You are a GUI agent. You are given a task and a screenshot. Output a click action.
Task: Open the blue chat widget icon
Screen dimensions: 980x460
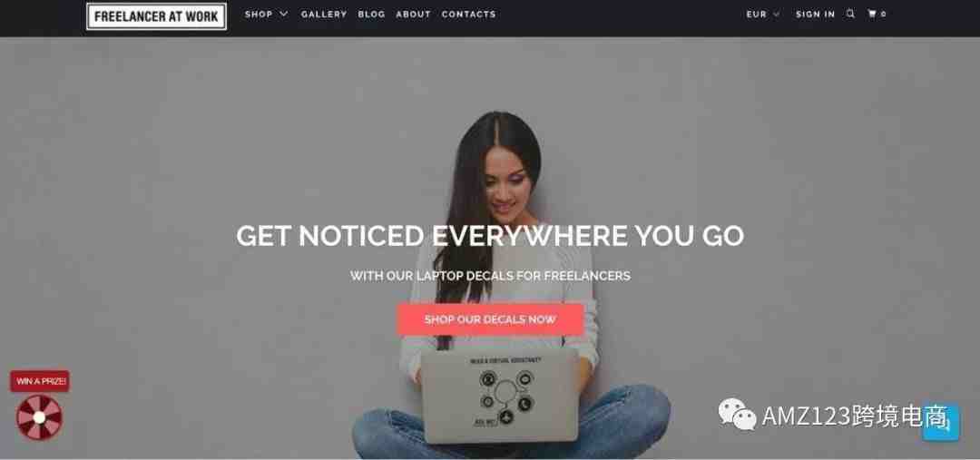click(941, 422)
